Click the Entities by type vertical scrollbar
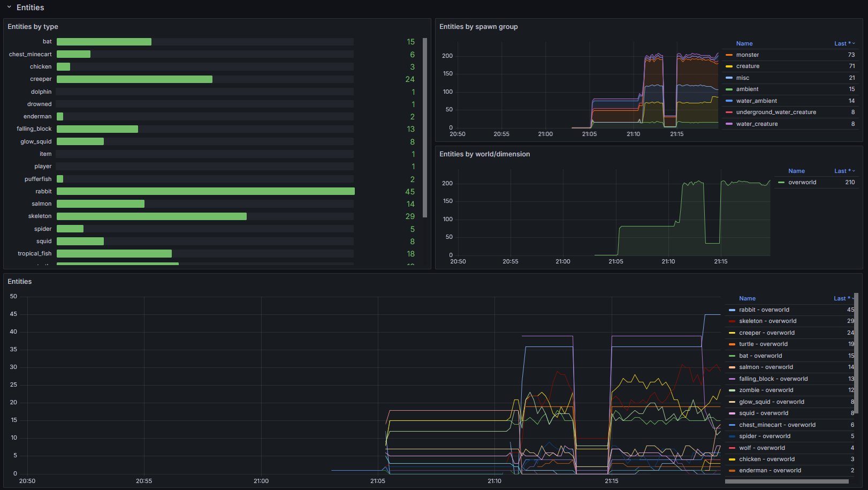This screenshot has width=868, height=490. click(x=425, y=127)
